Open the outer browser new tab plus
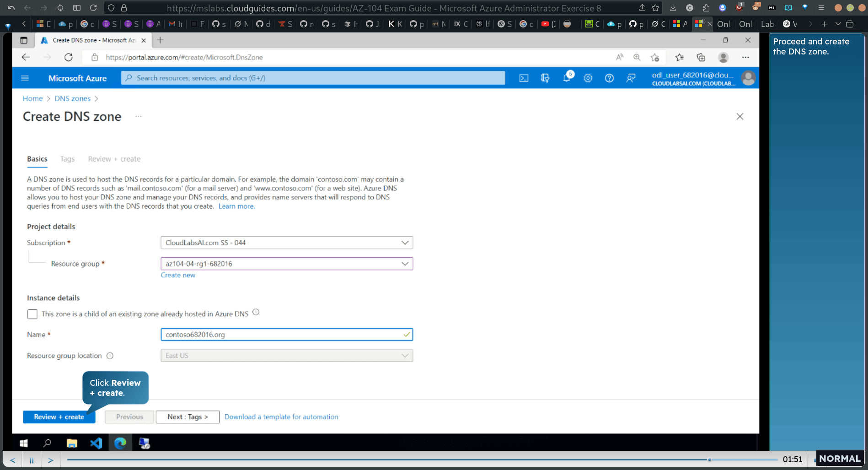This screenshot has width=868, height=470. [x=824, y=24]
